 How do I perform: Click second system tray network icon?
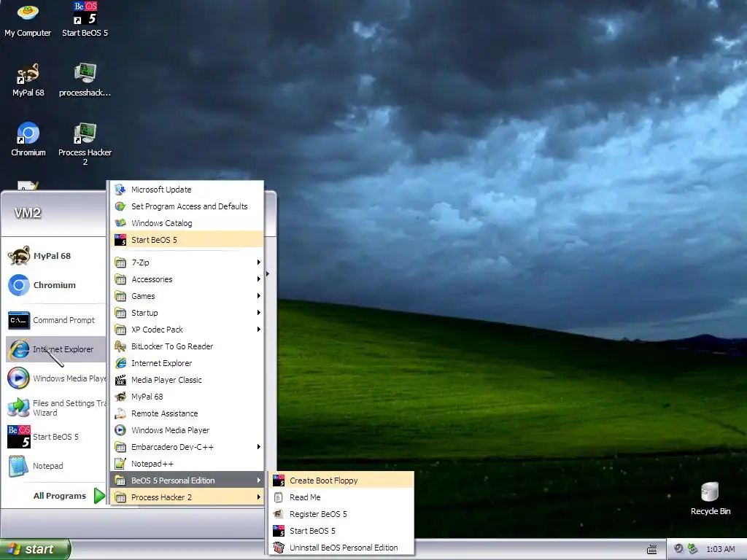pos(693,548)
